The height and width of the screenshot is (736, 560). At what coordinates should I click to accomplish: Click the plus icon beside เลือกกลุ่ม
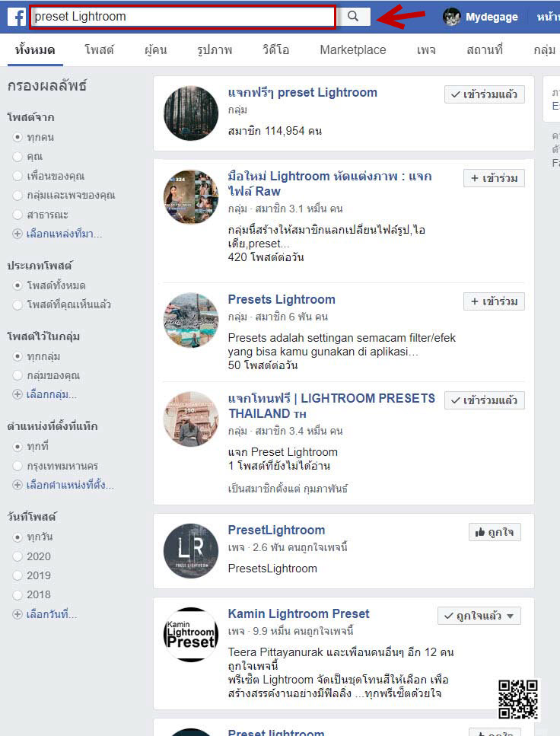coord(17,394)
